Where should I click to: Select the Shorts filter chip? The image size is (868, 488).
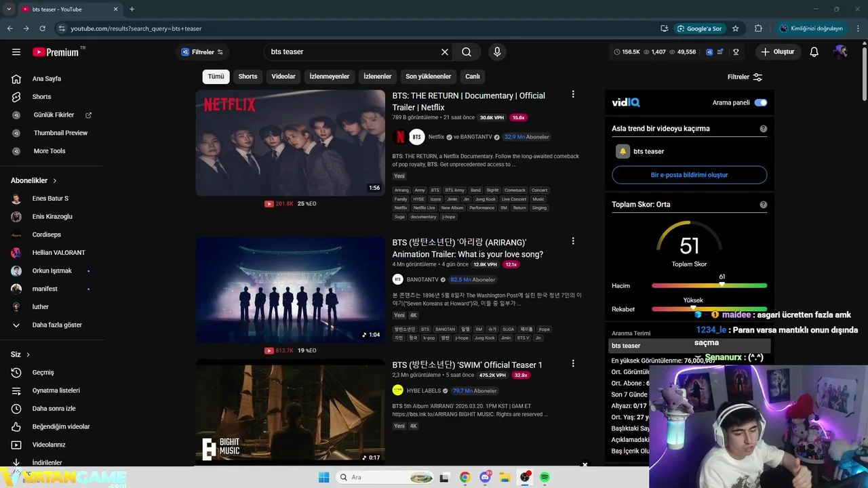point(248,77)
